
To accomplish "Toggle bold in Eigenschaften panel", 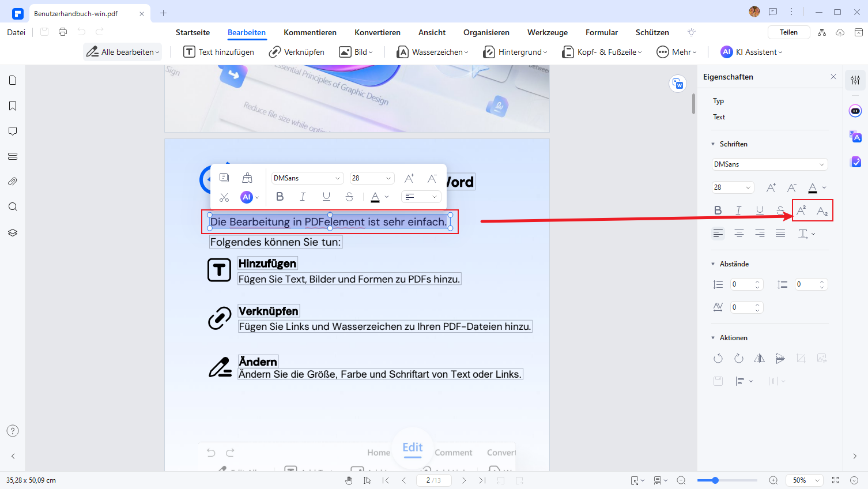I will tap(718, 210).
